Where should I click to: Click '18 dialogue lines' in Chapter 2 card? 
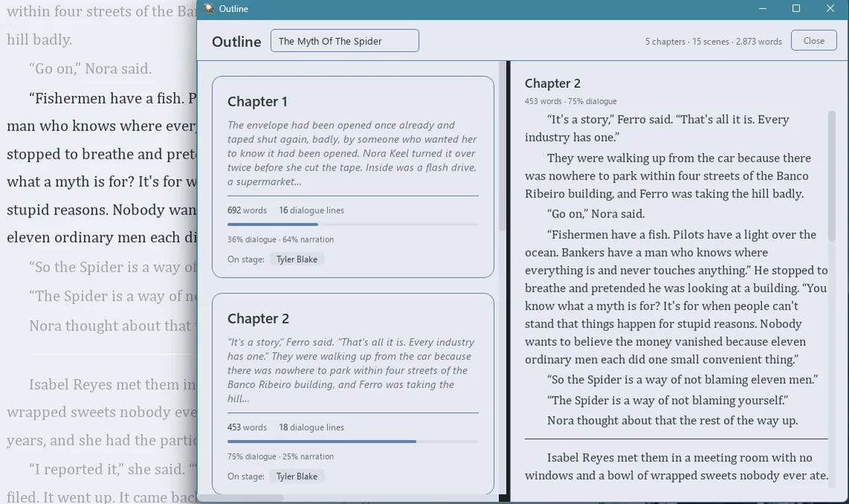(311, 427)
